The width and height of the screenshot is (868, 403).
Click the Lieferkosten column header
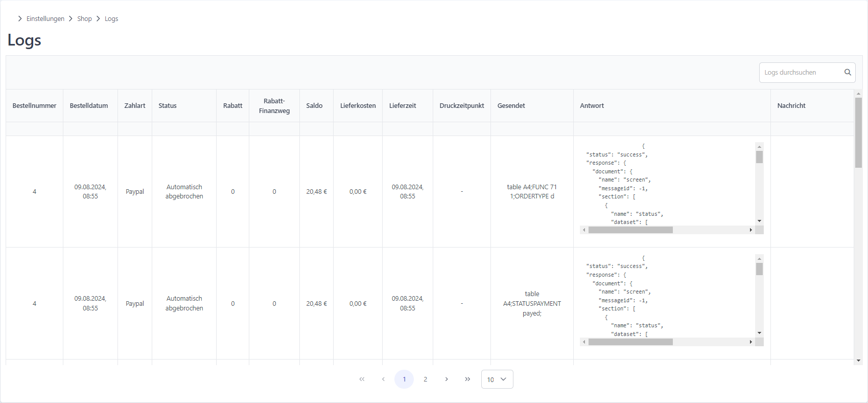tap(358, 105)
